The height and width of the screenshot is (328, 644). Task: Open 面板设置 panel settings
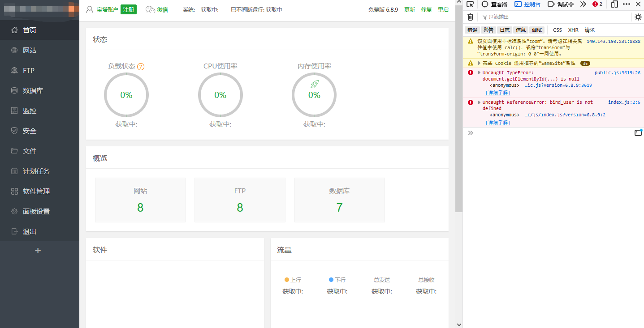(x=39, y=212)
